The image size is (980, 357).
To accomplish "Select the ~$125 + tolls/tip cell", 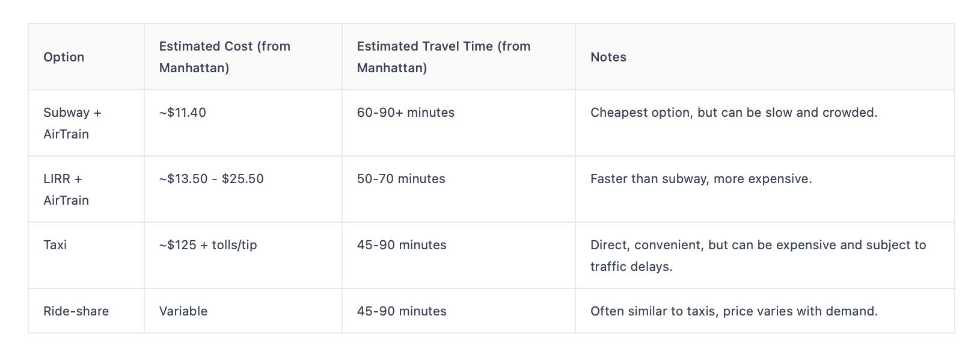I will point(243,256).
